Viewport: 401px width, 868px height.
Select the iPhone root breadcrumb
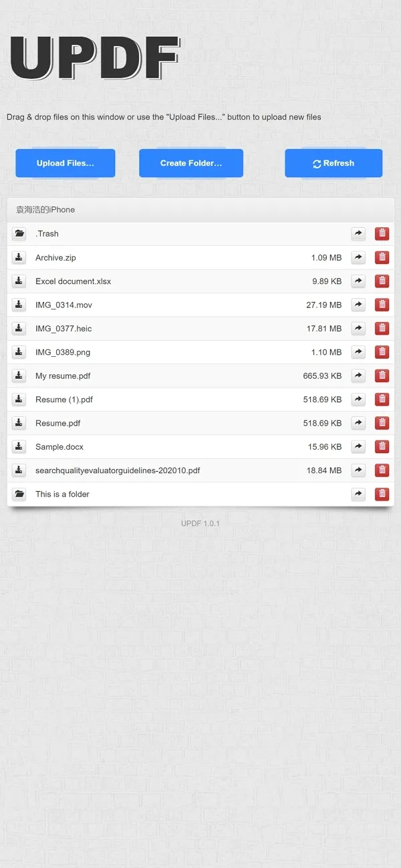pos(45,210)
